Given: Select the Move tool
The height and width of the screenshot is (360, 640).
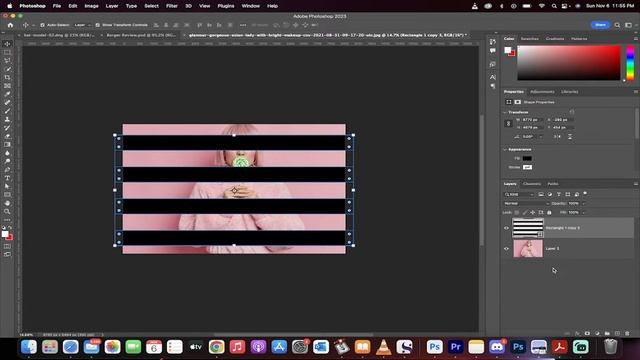Looking at the screenshot, I should click(x=7, y=44).
